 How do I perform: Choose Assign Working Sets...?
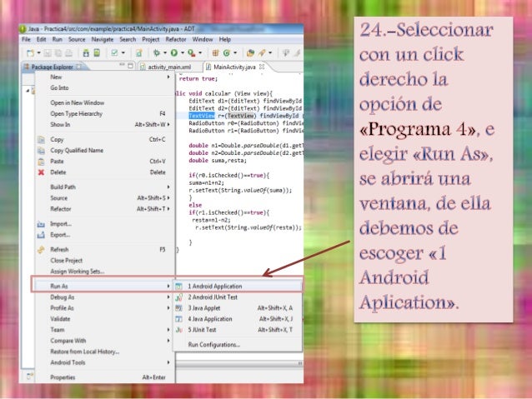[x=105, y=272]
